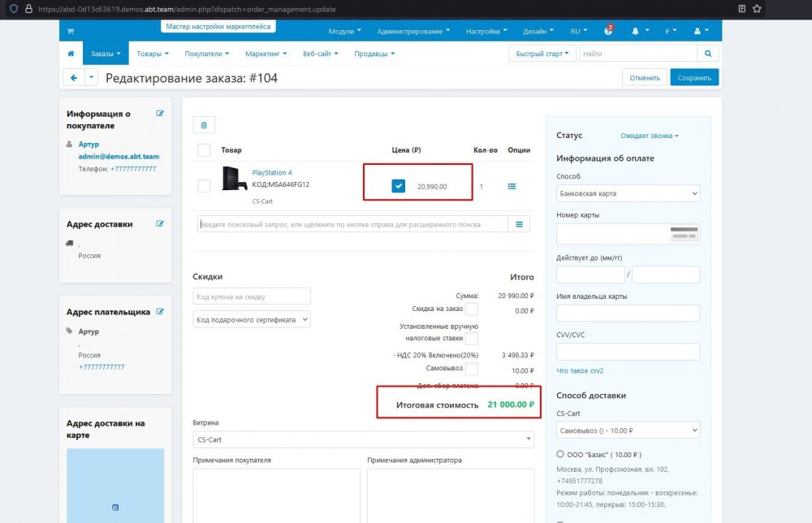Click the search magnifier button
This screenshot has height=523, width=812.
click(708, 54)
